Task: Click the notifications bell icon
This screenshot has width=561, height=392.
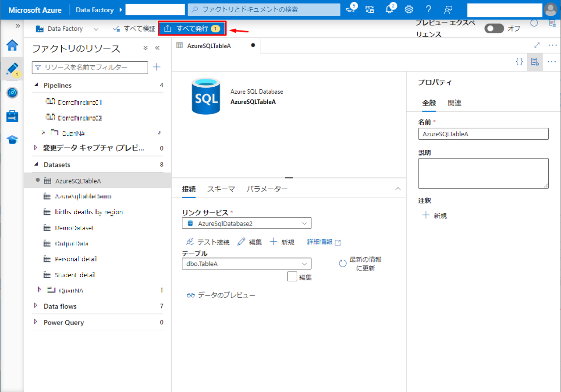Action: coord(390,9)
